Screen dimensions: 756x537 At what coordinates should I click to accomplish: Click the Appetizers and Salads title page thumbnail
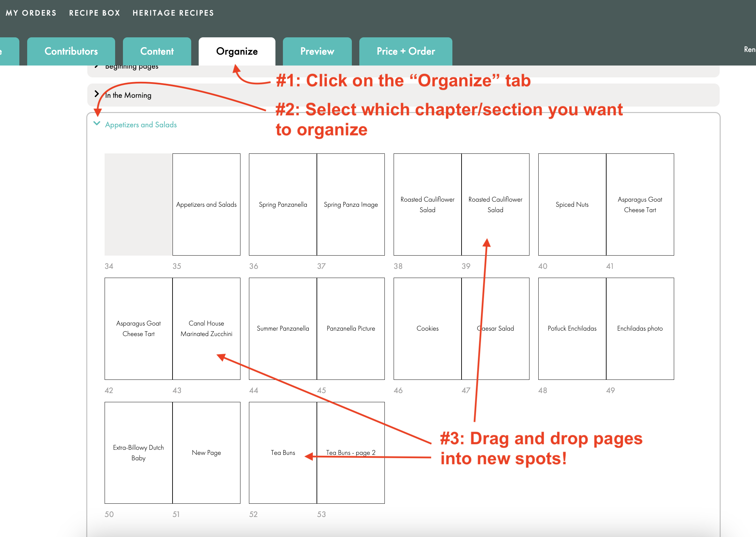tap(206, 204)
